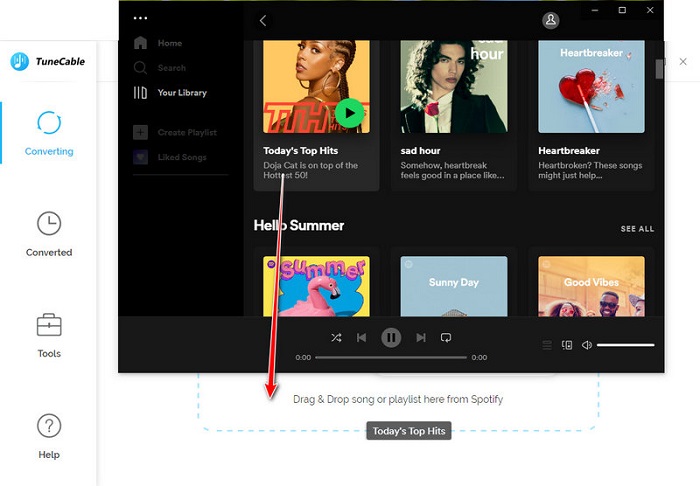Click the Liked Songs heart icon
Image resolution: width=700 pixels, height=486 pixels.
click(x=140, y=157)
